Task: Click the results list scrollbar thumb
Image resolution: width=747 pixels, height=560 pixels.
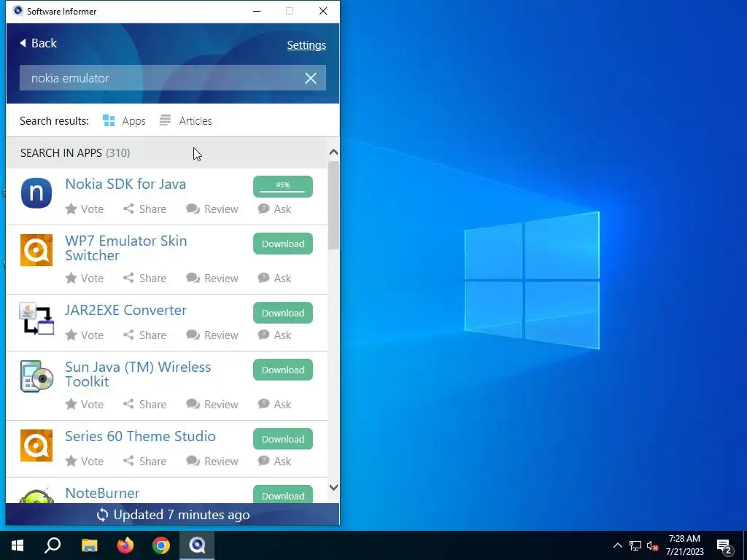Action: pyautogui.click(x=333, y=205)
